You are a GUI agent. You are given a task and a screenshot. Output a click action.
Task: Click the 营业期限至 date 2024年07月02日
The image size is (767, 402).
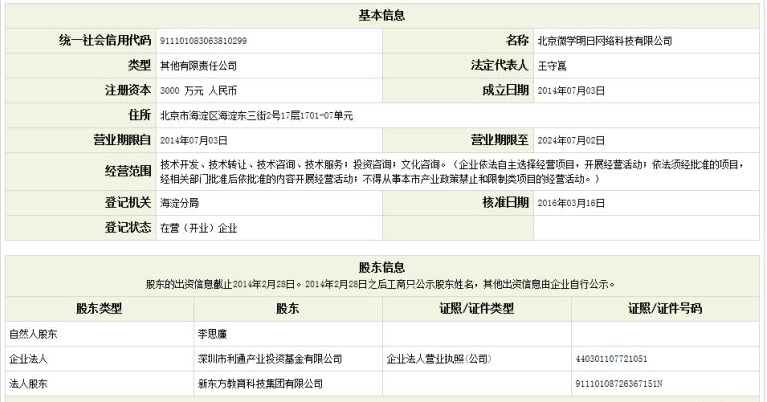click(x=571, y=140)
